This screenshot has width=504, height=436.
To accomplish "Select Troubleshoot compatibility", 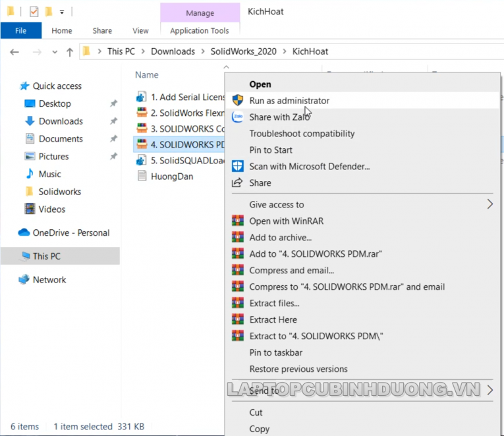I will 302,133.
